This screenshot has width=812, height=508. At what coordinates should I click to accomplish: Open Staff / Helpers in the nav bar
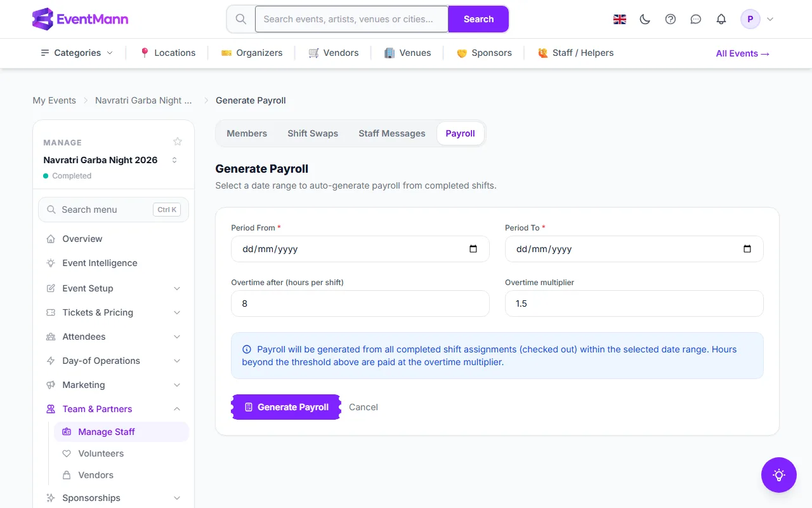pos(576,53)
